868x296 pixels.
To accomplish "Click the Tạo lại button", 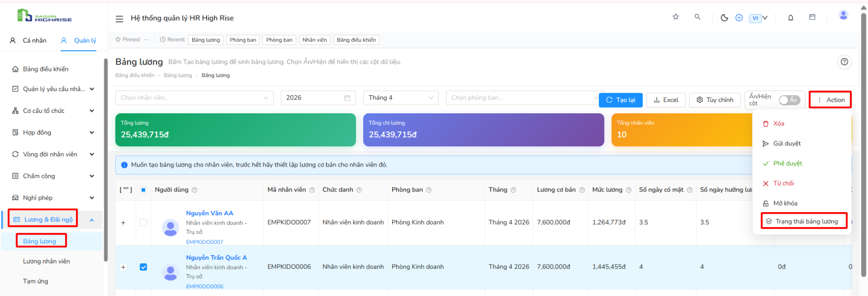I will (621, 100).
